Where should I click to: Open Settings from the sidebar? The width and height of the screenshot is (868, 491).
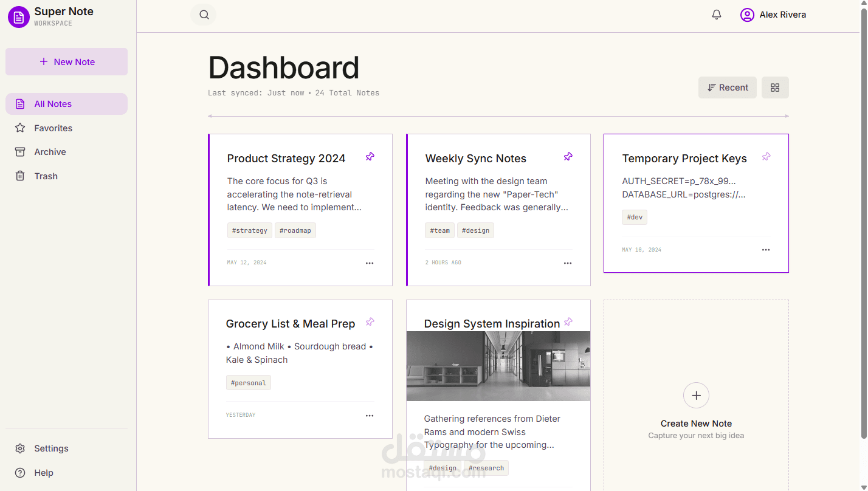click(67, 448)
